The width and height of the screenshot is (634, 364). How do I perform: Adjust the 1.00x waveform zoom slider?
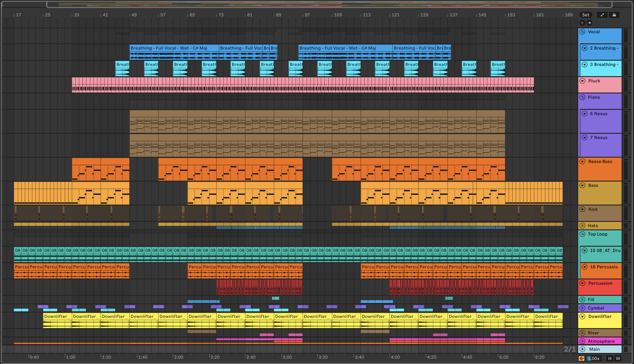click(x=594, y=358)
